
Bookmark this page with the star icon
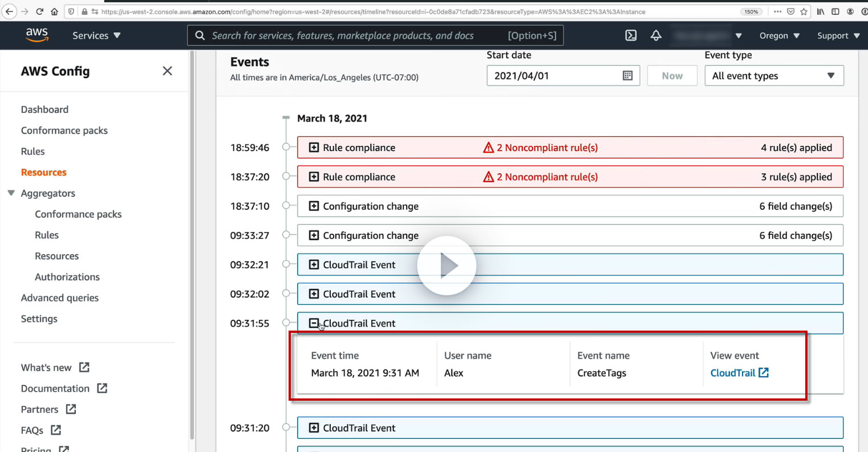click(x=804, y=11)
